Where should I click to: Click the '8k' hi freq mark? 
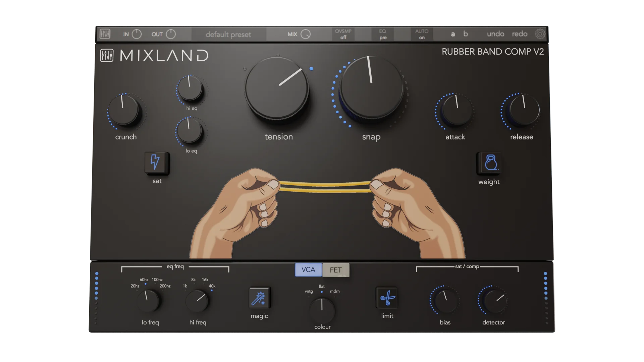pyautogui.click(x=193, y=280)
